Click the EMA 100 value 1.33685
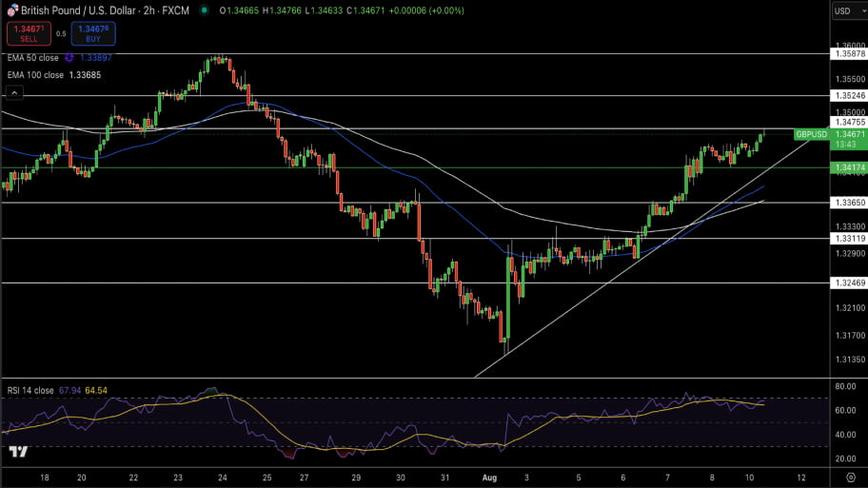The width and height of the screenshot is (868, 488). point(86,75)
